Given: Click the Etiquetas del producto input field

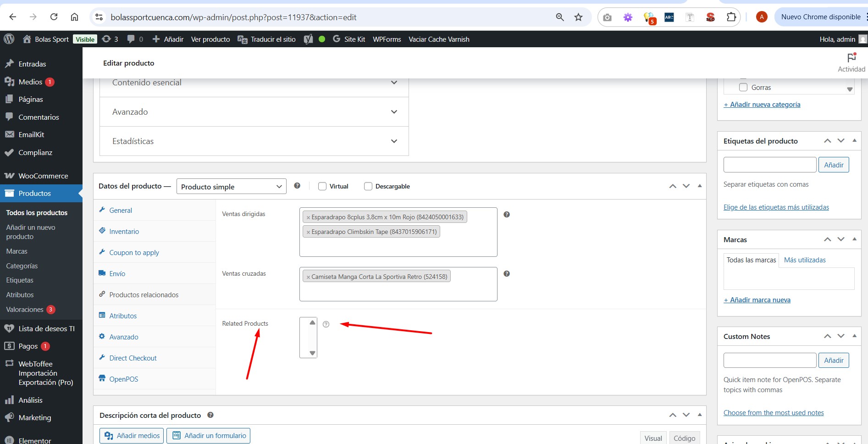Looking at the screenshot, I should pos(770,165).
